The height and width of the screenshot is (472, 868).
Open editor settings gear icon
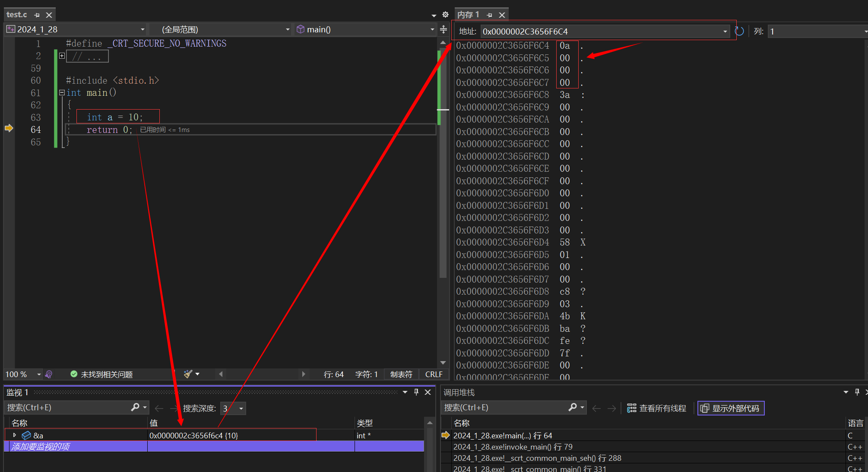445,15
